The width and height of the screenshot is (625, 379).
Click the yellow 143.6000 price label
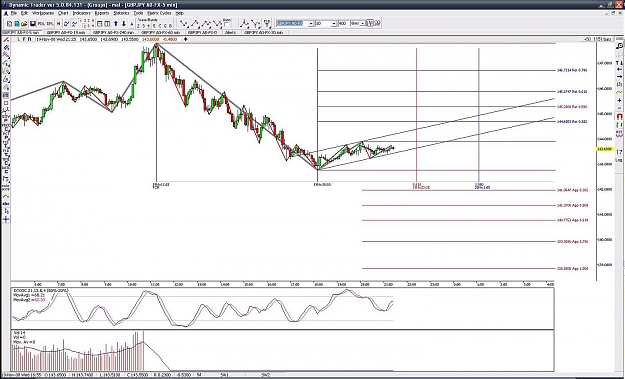604,149
